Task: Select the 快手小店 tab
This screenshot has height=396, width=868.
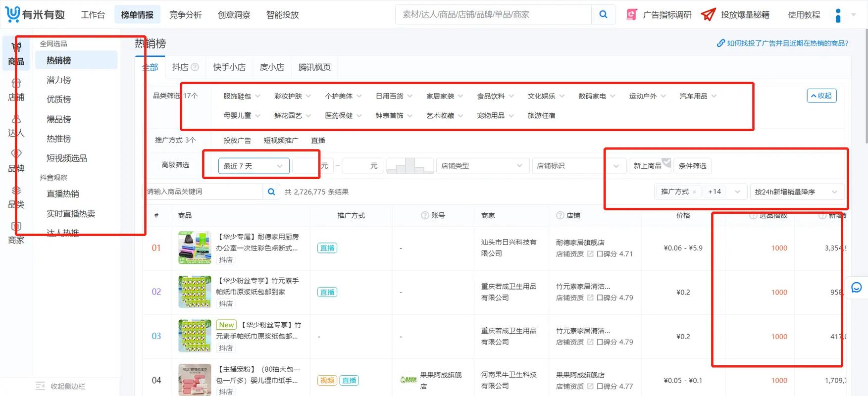Action: (x=229, y=67)
